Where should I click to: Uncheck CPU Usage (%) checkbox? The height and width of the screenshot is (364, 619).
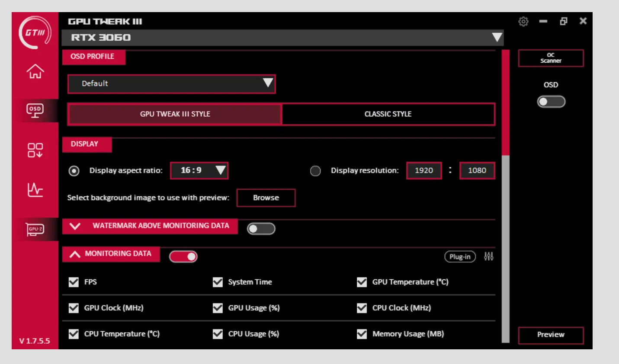(x=218, y=334)
